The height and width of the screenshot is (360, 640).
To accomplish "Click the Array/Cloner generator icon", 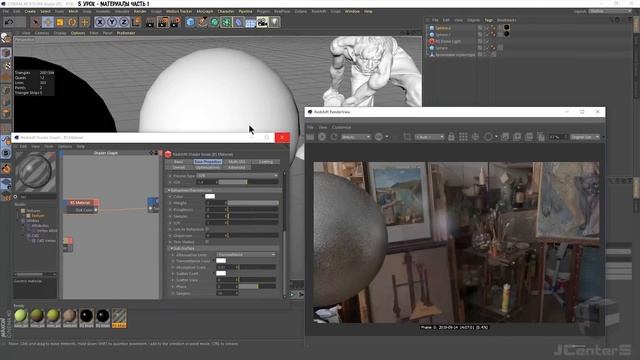I will tap(227, 22).
